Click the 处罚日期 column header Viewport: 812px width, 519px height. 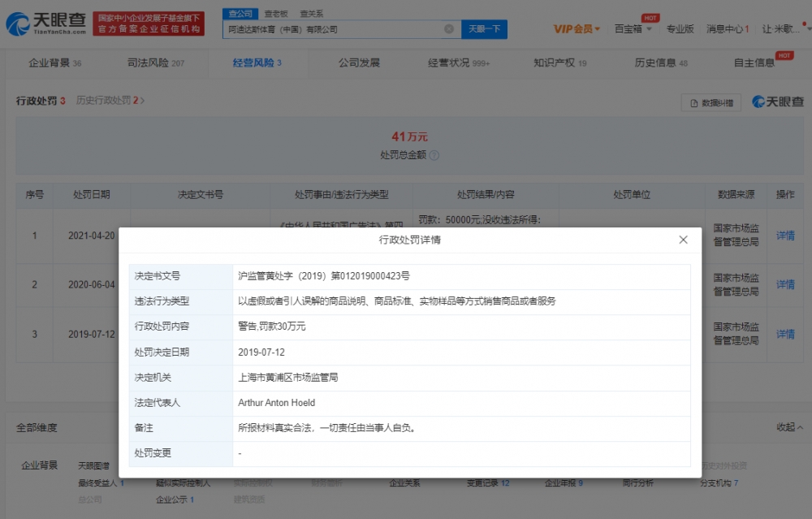click(x=91, y=195)
